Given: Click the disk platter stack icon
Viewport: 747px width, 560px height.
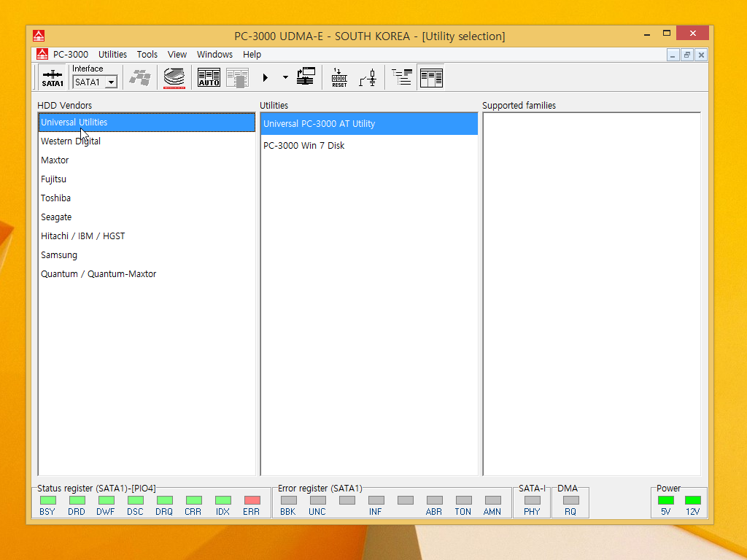Looking at the screenshot, I should click(174, 77).
